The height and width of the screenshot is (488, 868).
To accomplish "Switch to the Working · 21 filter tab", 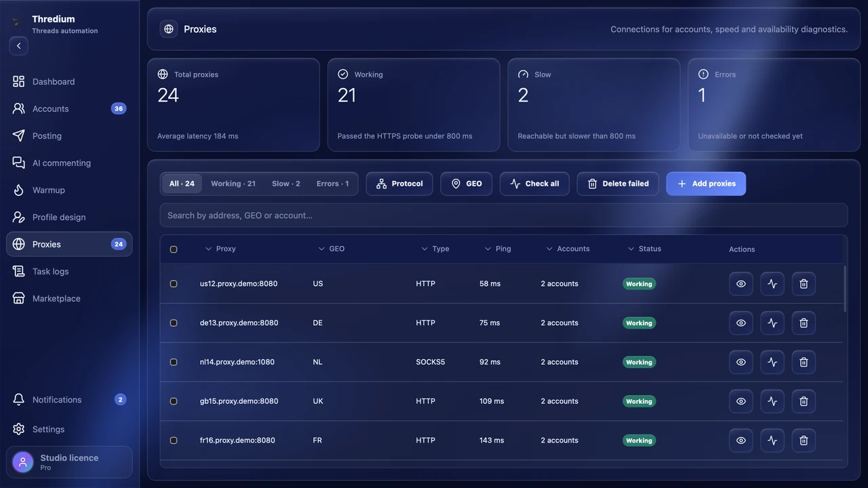I will pyautogui.click(x=233, y=184).
